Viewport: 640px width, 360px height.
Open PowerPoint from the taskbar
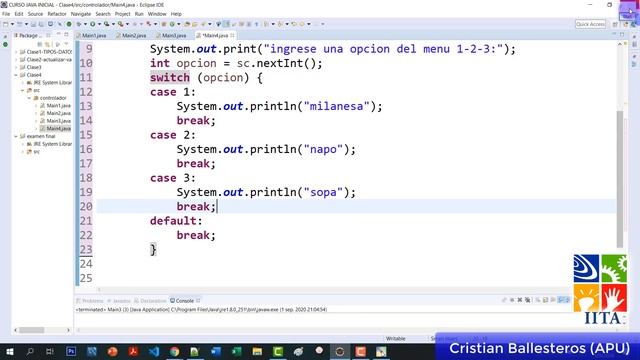click(113, 351)
